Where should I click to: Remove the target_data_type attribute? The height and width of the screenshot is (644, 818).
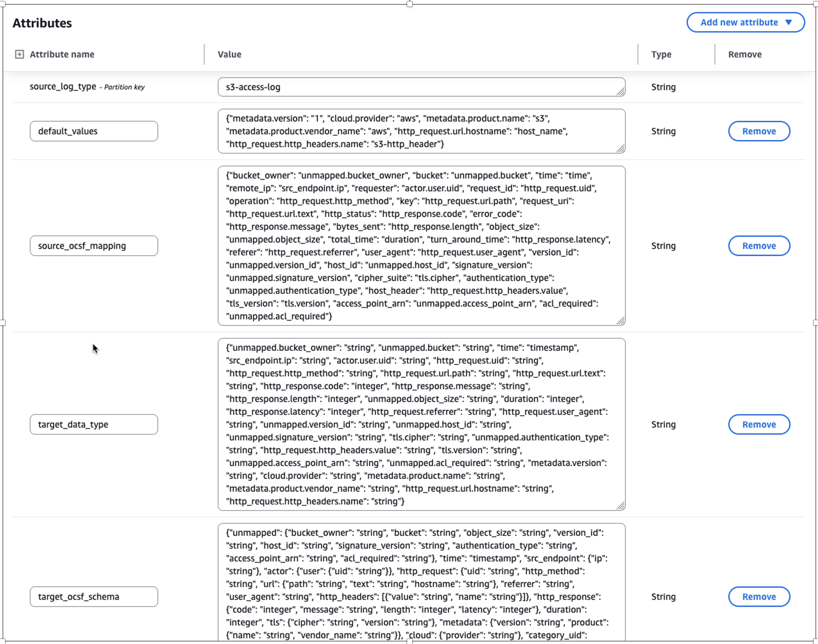coord(758,425)
